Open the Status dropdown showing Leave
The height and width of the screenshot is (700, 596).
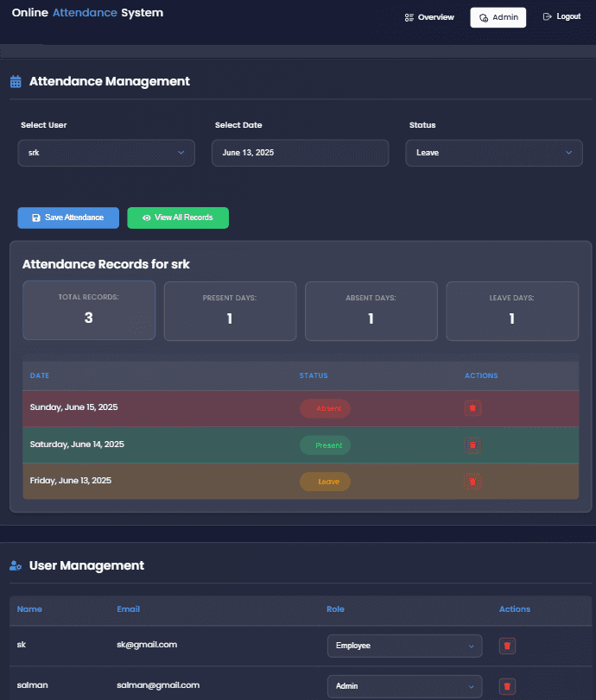494,153
